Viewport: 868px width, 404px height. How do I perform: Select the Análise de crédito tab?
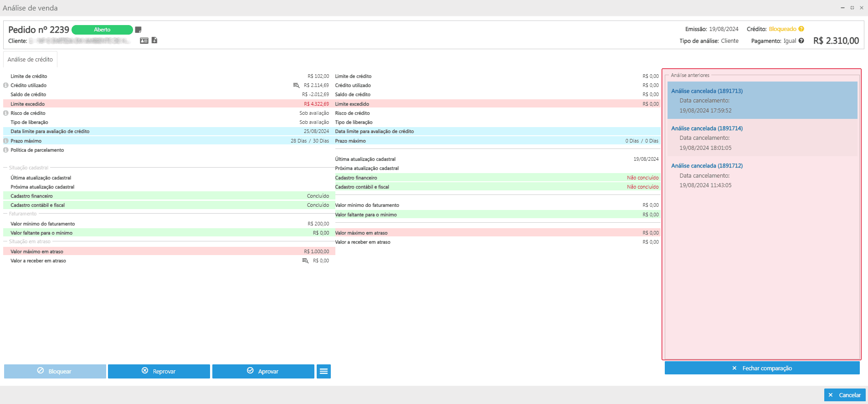tap(30, 60)
